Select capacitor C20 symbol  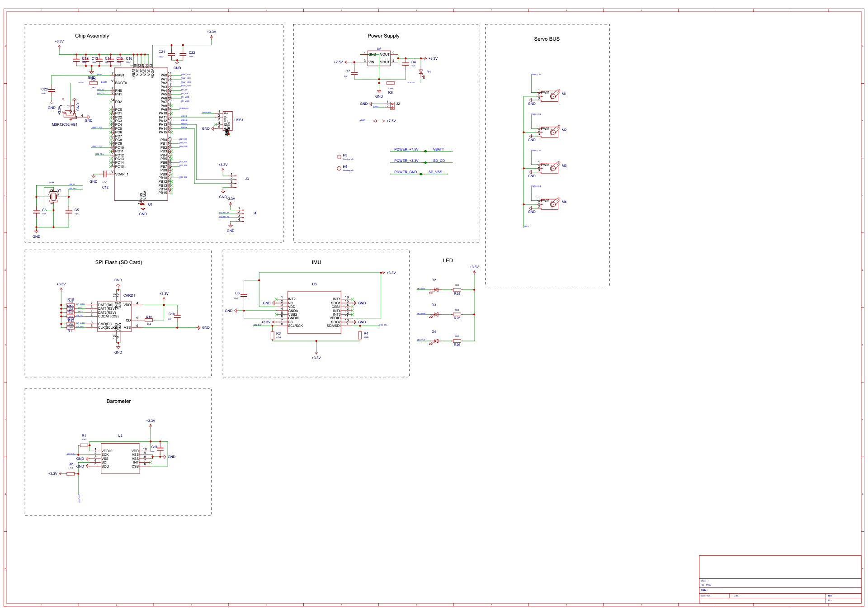coord(52,90)
